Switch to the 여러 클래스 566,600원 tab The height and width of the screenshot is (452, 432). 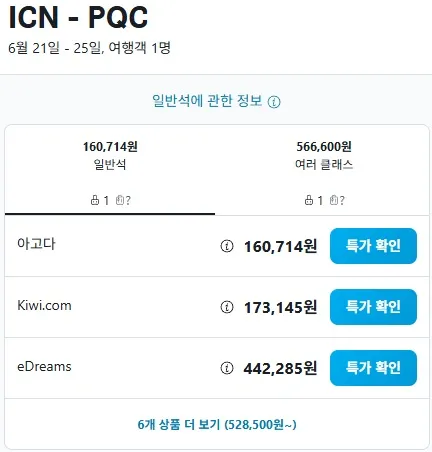(x=322, y=170)
